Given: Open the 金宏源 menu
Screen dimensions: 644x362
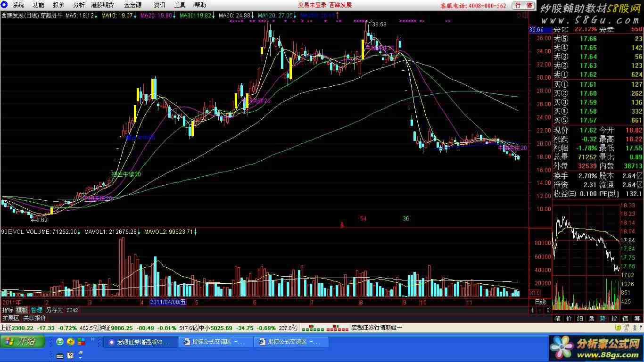Looking at the screenshot, I should [x=132, y=5].
